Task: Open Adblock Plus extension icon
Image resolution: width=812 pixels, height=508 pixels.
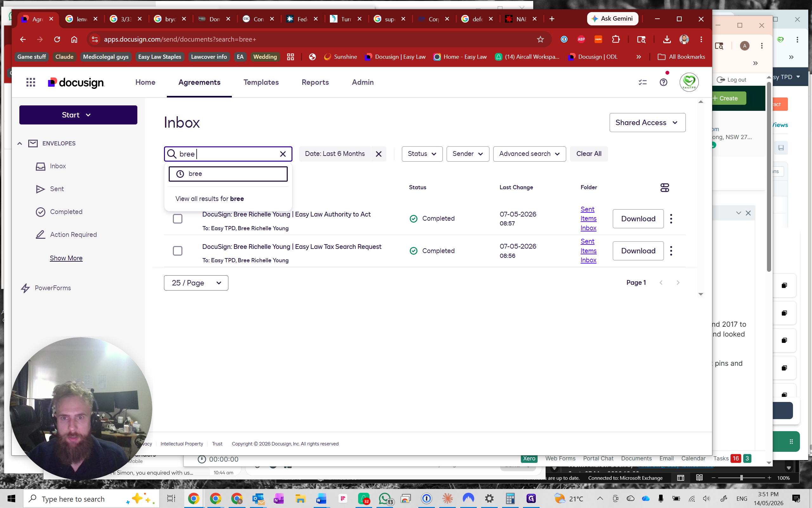Action: (x=581, y=39)
